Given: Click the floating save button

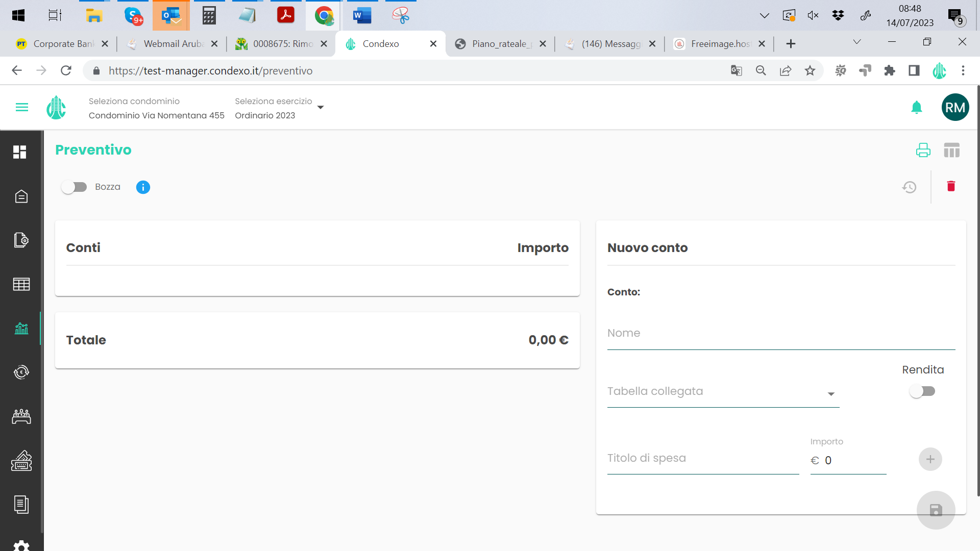Looking at the screenshot, I should [936, 510].
